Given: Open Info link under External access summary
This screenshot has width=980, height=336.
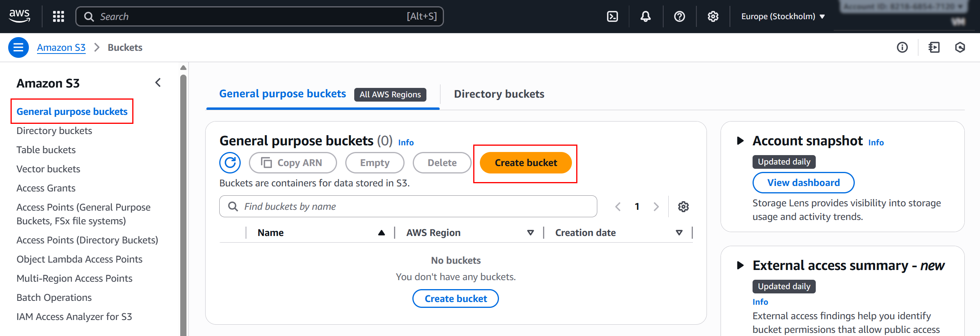Looking at the screenshot, I should click(x=760, y=302).
